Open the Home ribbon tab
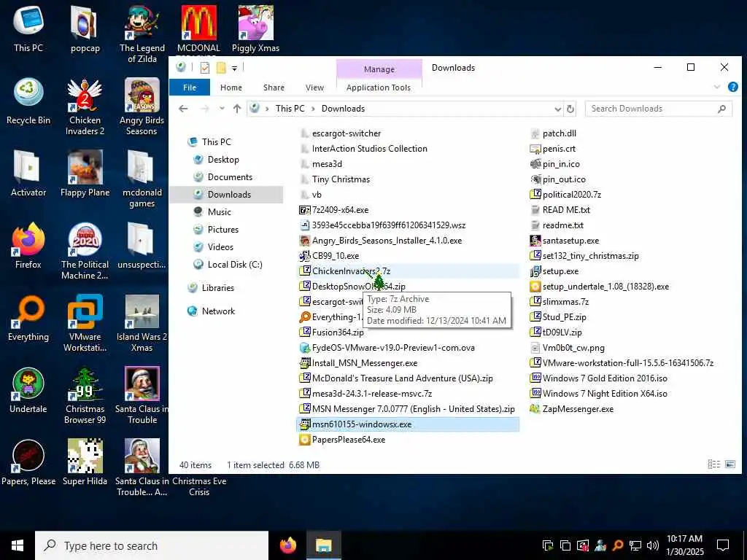Viewport: 747px width, 560px height. [231, 87]
